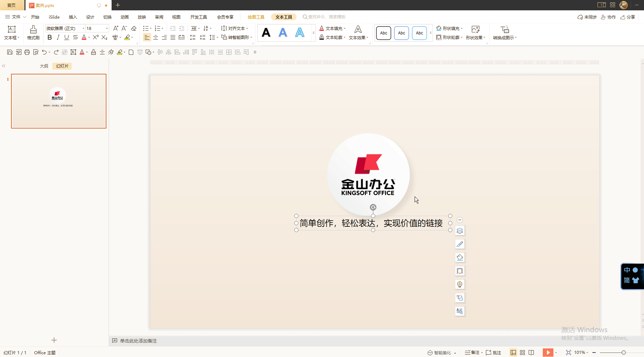Collapse the floating toolbar with the minus button
The width and height of the screenshot is (644, 357).
coord(460,220)
